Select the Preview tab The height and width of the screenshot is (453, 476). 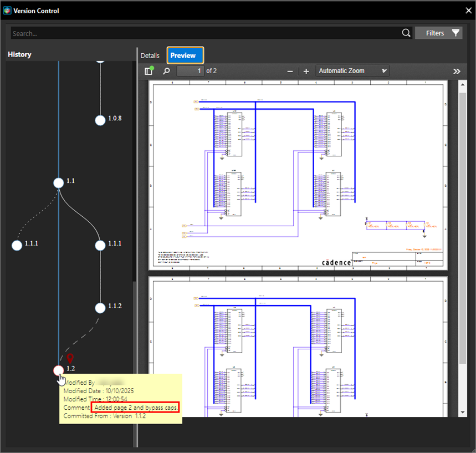coord(185,55)
